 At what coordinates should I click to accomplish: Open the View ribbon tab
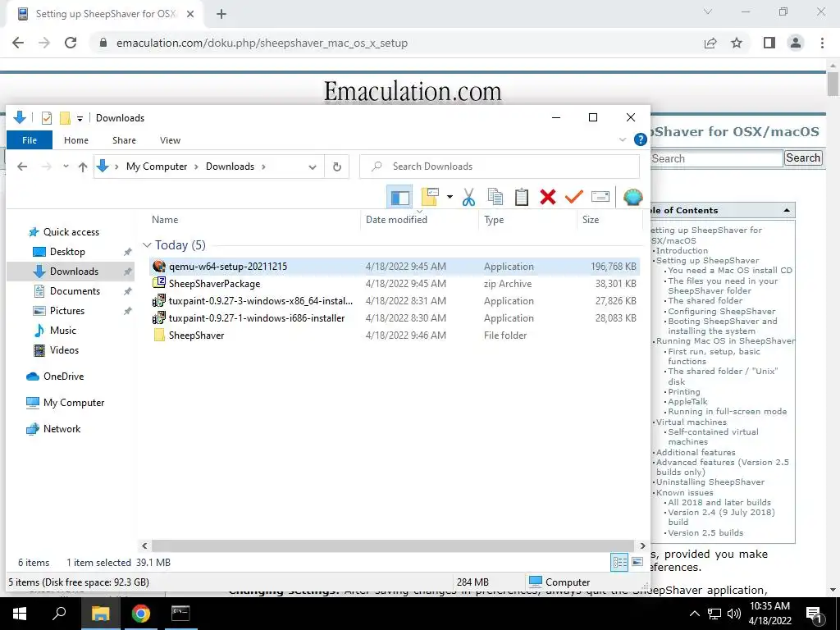[170, 140]
